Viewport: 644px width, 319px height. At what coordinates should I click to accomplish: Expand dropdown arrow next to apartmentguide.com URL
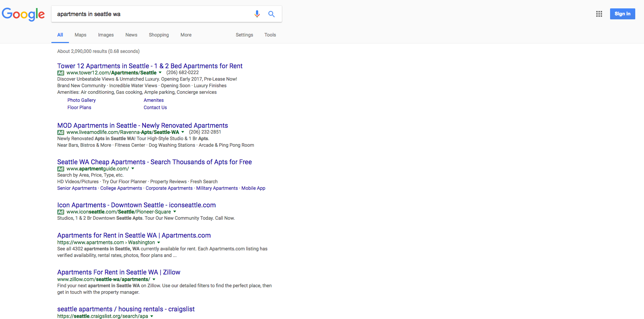pos(133,169)
